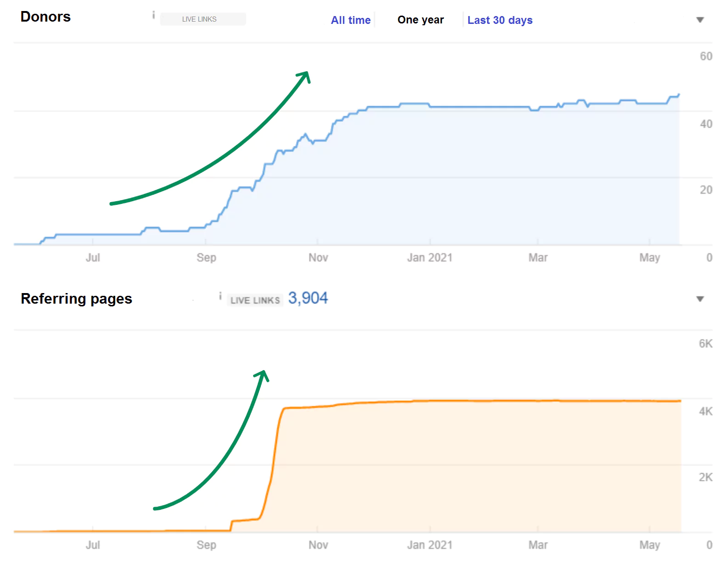Click the Jan 2021 label on Donors chart axis

pos(429,258)
